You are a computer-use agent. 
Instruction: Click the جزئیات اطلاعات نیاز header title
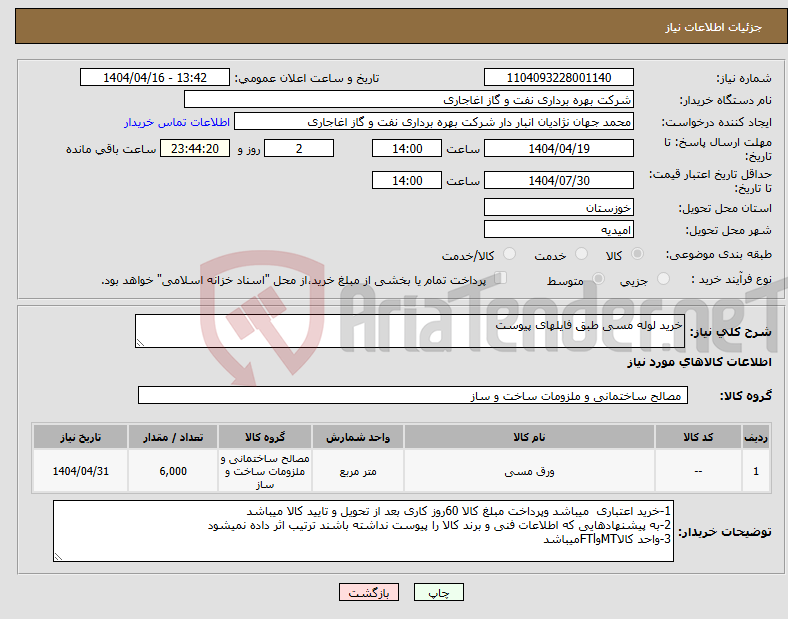point(714,27)
